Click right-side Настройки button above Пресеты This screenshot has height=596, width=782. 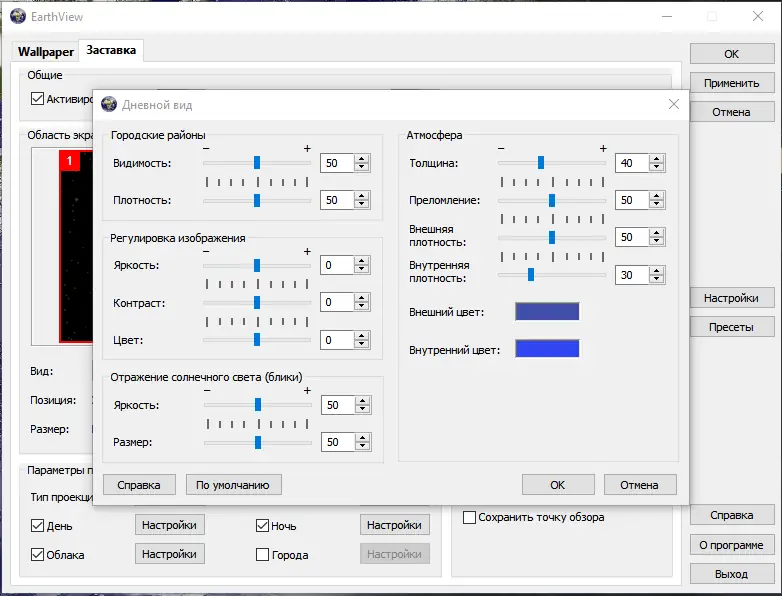[732, 298]
